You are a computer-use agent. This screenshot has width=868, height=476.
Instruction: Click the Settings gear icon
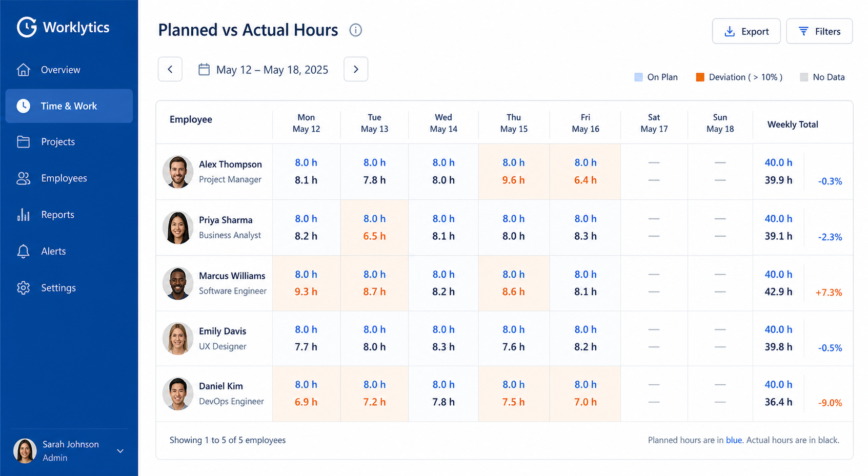(24, 288)
